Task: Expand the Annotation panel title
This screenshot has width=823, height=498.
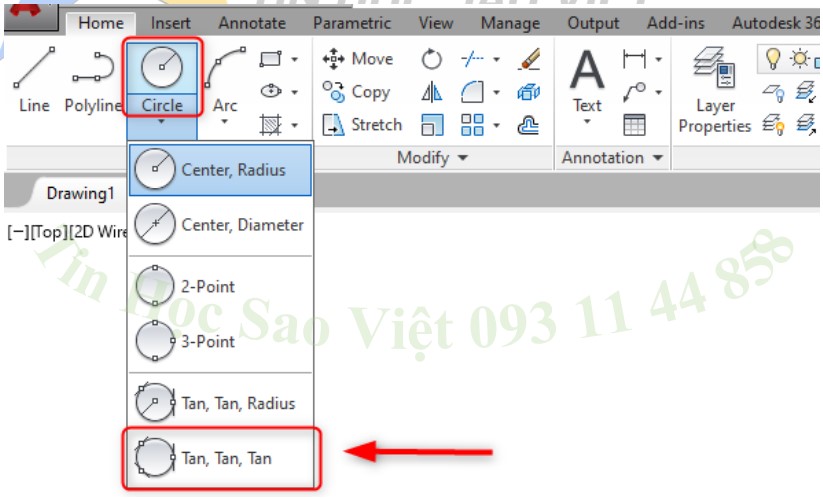Action: [x=611, y=157]
